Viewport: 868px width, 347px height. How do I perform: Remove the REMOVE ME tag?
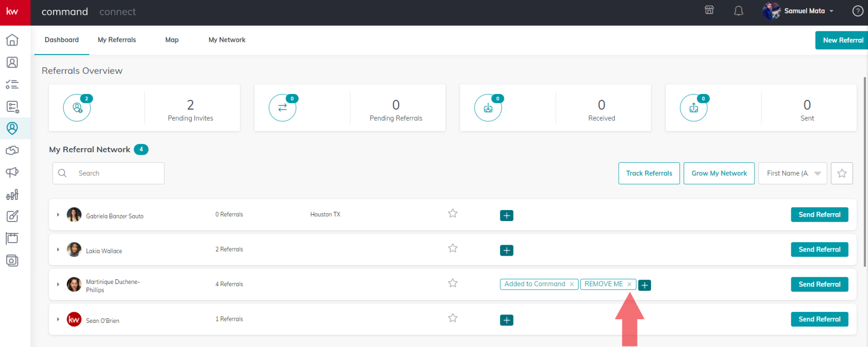[629, 284]
